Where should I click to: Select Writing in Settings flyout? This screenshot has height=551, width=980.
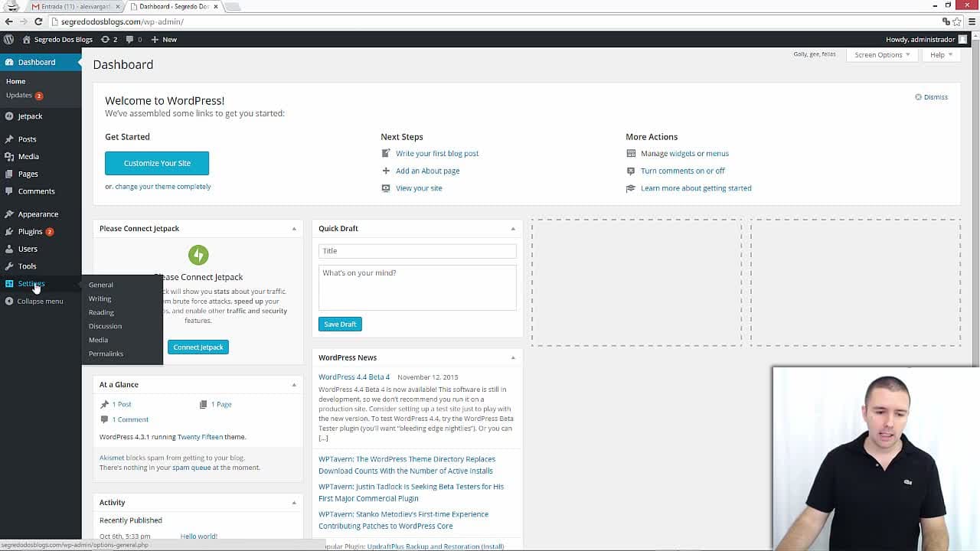[x=100, y=298]
